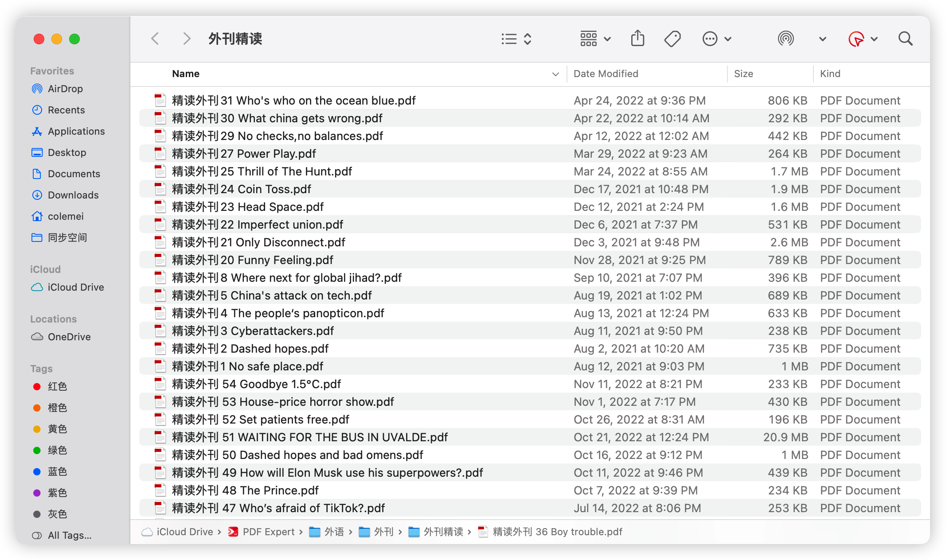Open the ellipsis action menu dropdown
Screen dimensions: 946x560
point(716,39)
